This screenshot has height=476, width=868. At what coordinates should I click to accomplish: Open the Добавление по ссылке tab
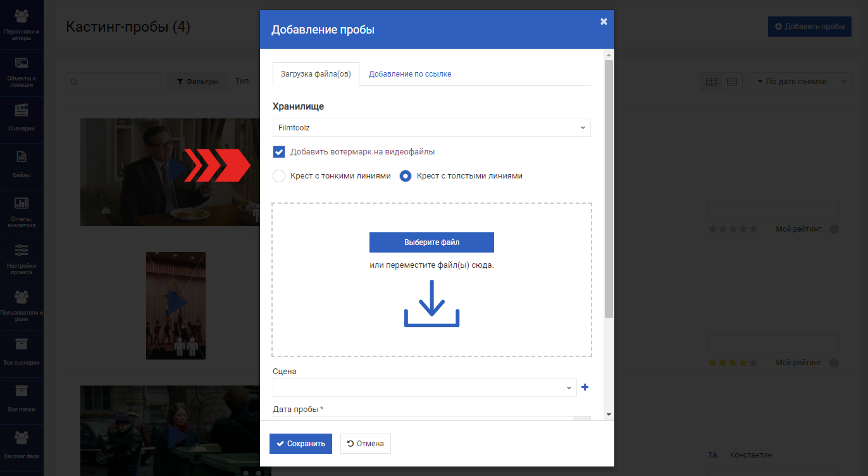(x=410, y=74)
